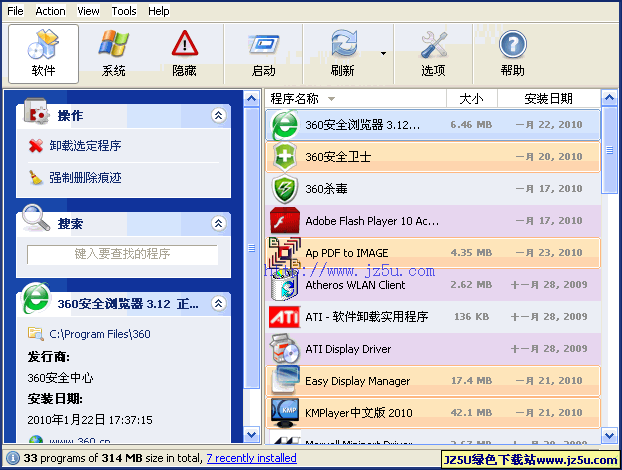
Task: Select the ATI Display Driver icon
Action: click(x=284, y=349)
